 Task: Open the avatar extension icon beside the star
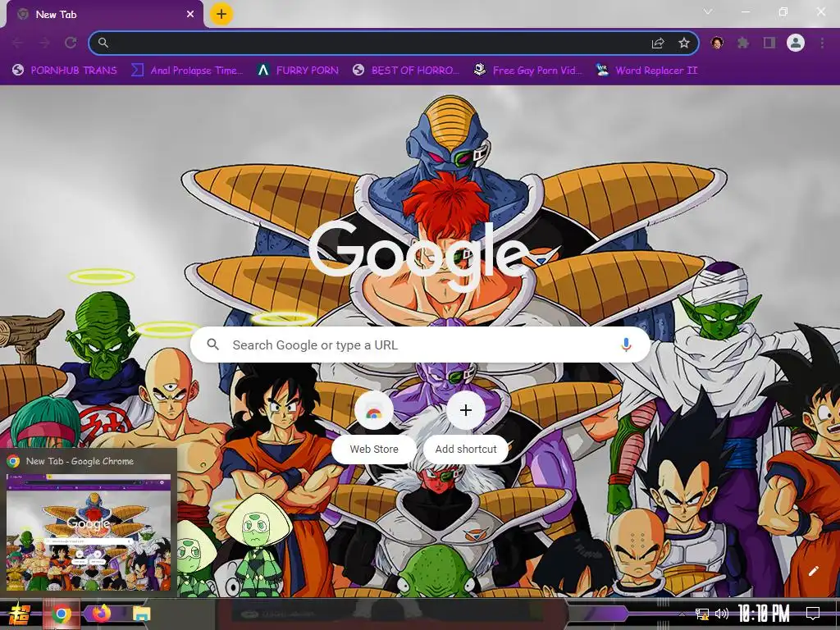717,43
